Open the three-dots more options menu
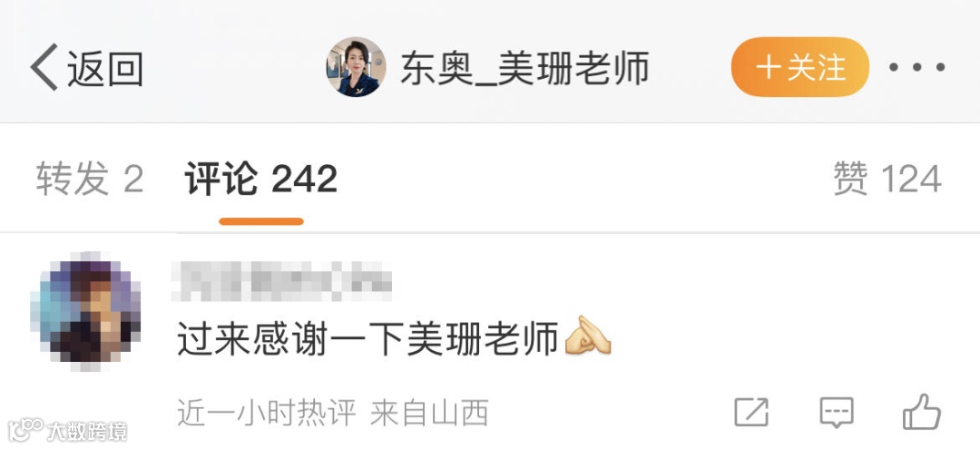The image size is (980, 449). (916, 67)
